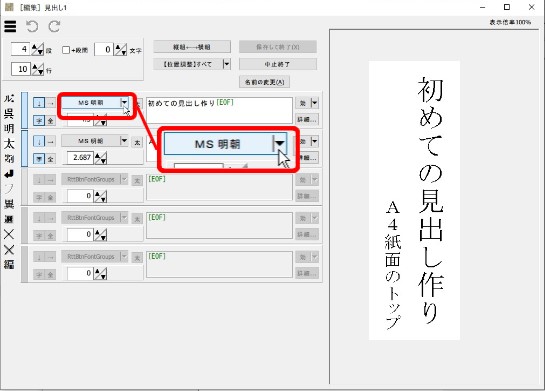Toggle vertical ↓ direction in first heading row
The height and width of the screenshot is (391, 545).
point(39,103)
